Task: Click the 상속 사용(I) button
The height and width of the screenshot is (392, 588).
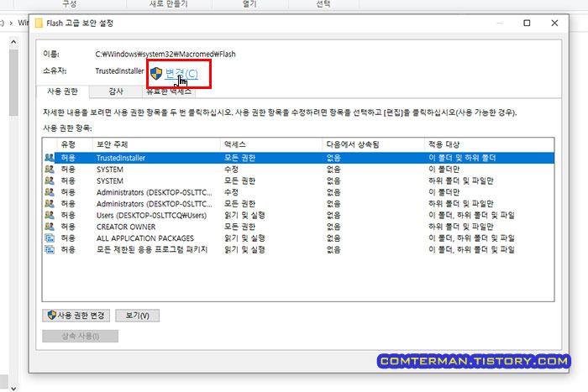Action: coord(81,336)
